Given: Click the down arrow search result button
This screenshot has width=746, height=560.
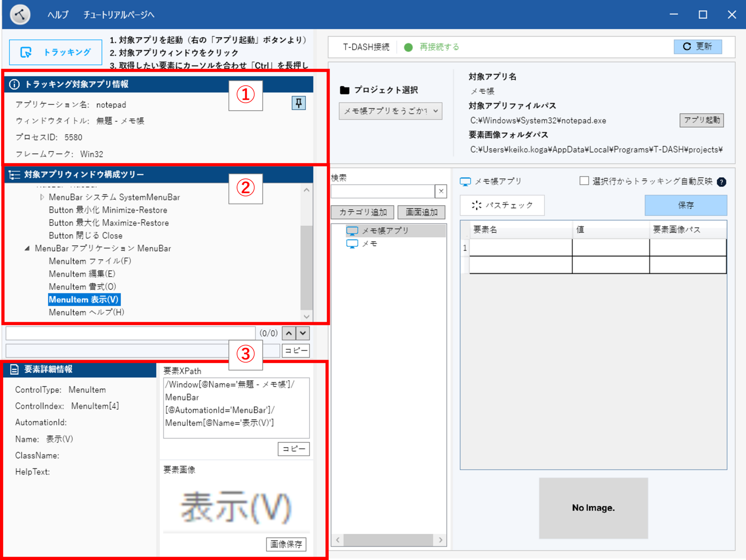Looking at the screenshot, I should pyautogui.click(x=303, y=333).
